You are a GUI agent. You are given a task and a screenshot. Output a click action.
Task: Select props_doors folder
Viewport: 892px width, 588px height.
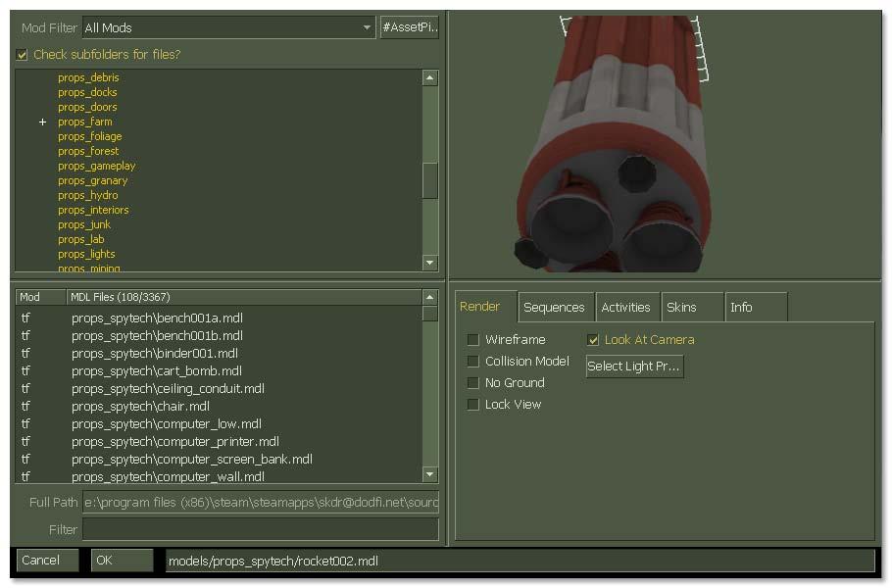[87, 107]
